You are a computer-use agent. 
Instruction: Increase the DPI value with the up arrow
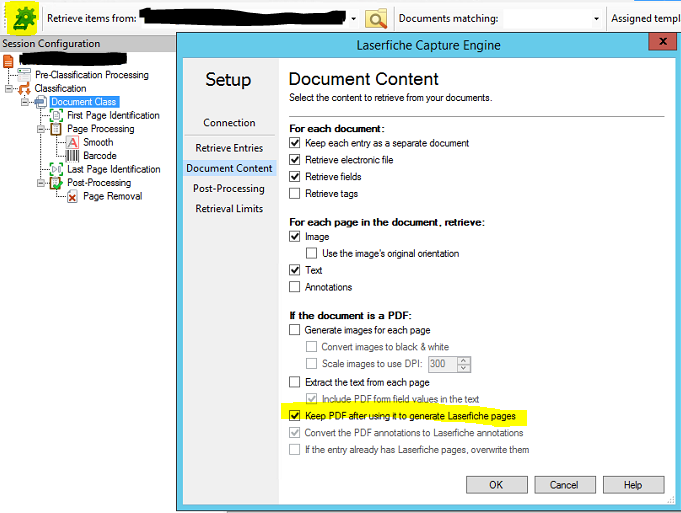[464, 361]
